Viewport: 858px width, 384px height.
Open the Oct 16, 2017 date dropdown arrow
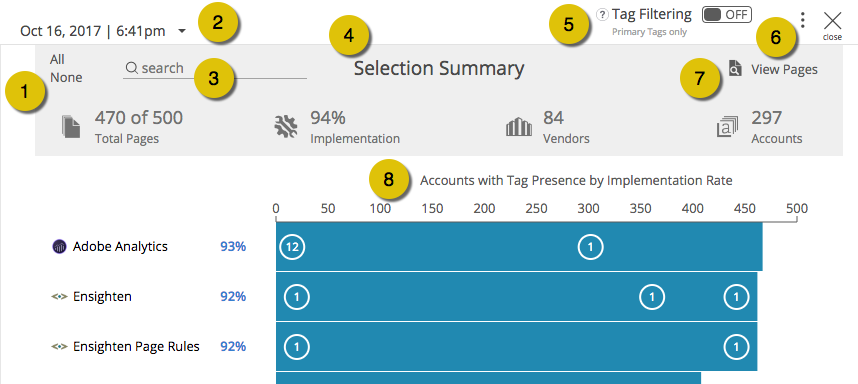coord(182,31)
